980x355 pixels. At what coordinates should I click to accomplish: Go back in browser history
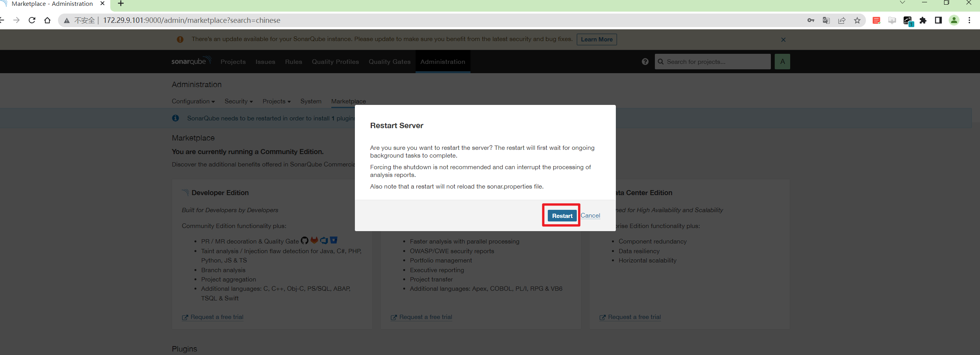(2, 20)
